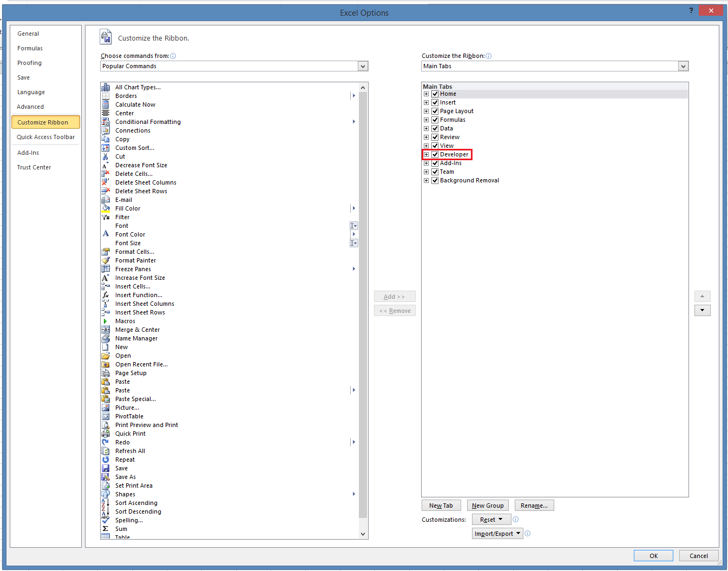728x571 pixels.
Task: Expand the Font Color submenu arrow
Action: point(354,234)
